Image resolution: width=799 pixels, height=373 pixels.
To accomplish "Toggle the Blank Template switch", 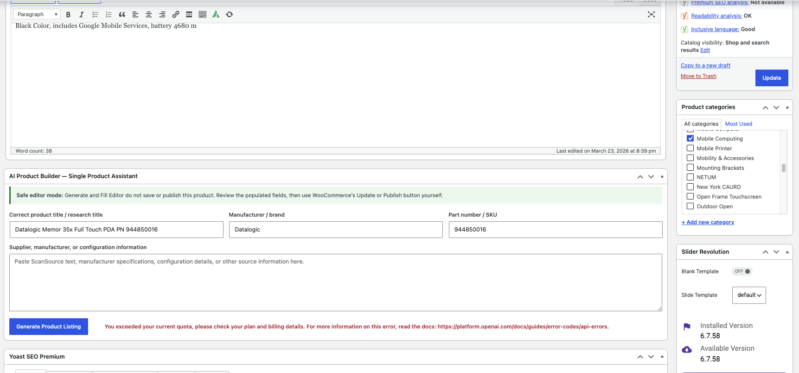I will (x=742, y=272).
